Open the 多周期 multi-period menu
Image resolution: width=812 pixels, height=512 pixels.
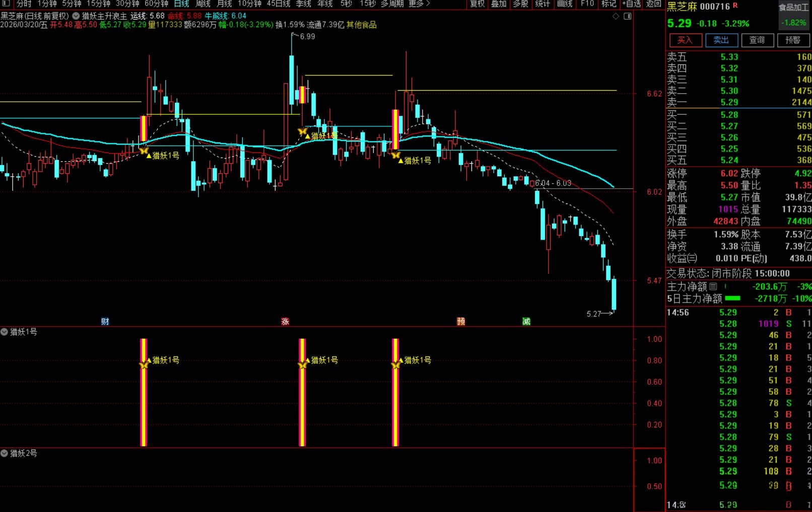tap(392, 4)
